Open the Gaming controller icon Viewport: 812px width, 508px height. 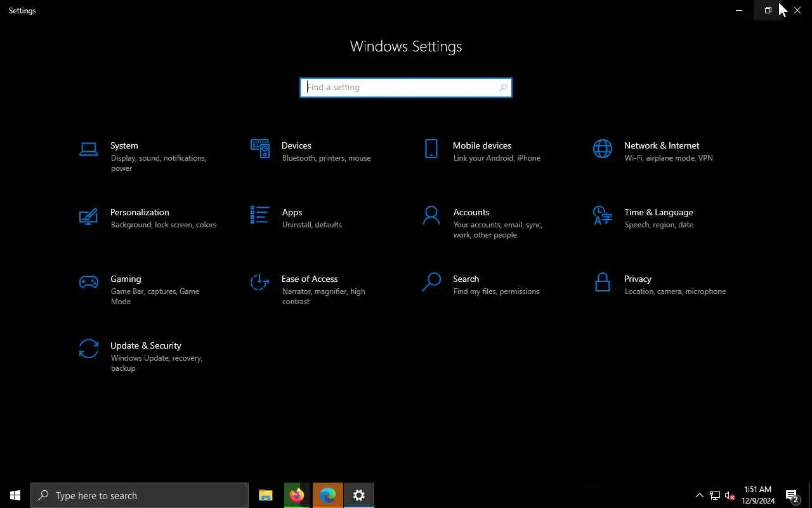(89, 282)
